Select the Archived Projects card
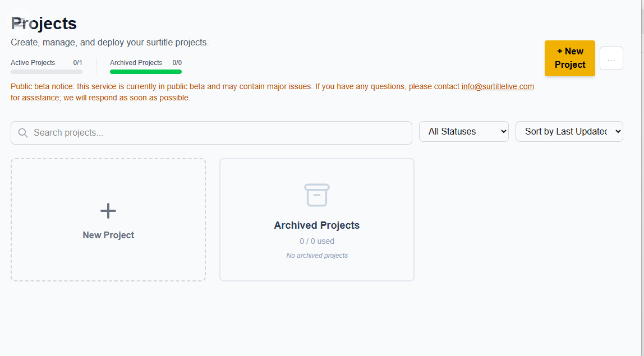 [x=316, y=219]
